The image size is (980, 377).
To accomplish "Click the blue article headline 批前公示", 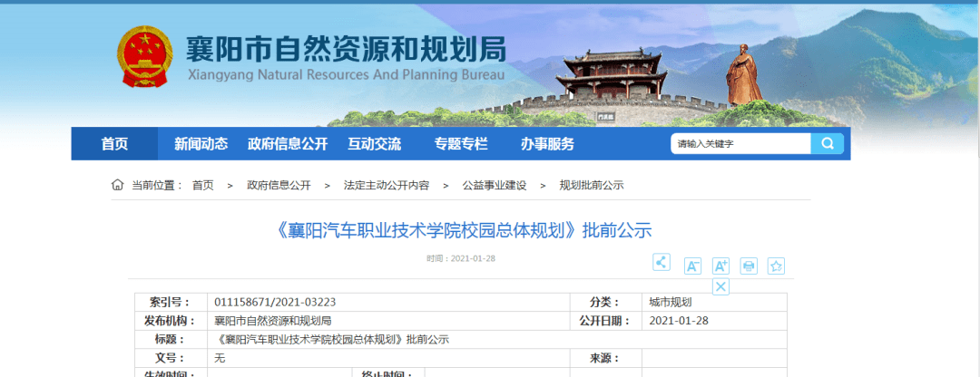I will [x=464, y=231].
